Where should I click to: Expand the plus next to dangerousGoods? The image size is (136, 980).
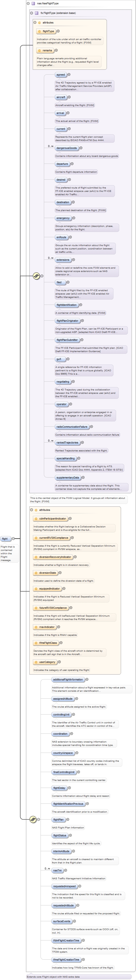pyautogui.click(x=81, y=148)
